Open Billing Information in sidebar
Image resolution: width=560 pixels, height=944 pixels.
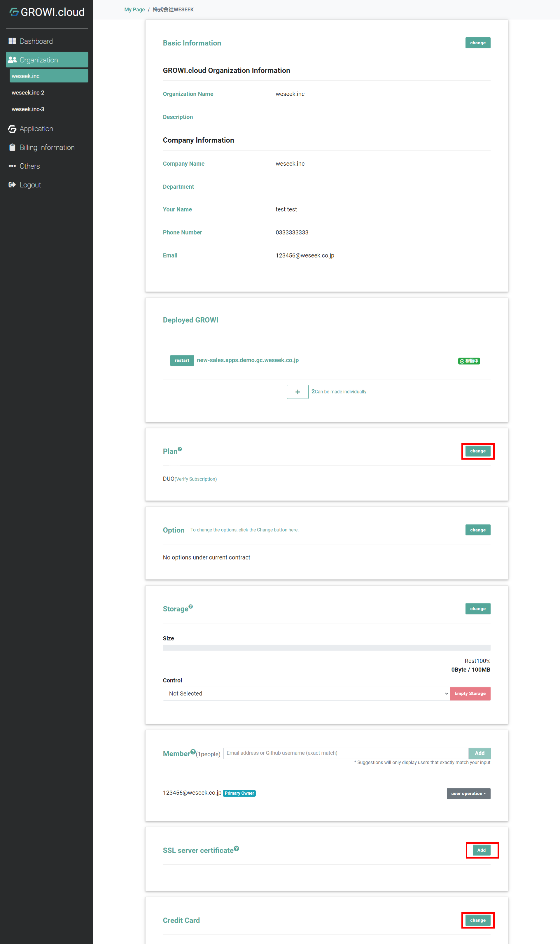[47, 147]
